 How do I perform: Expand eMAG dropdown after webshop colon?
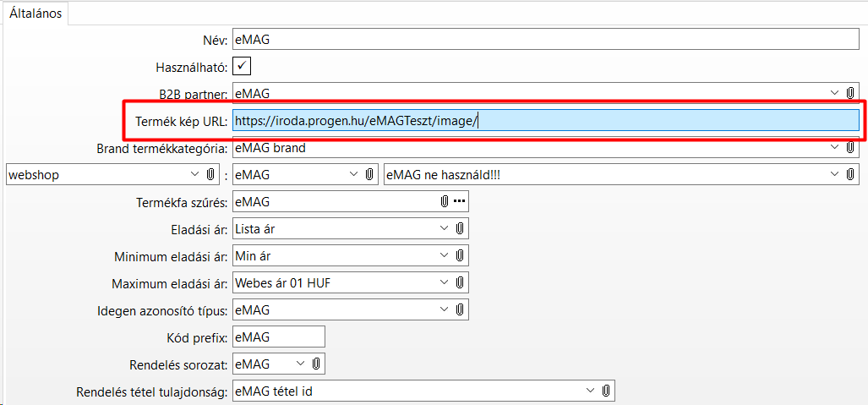tap(353, 174)
